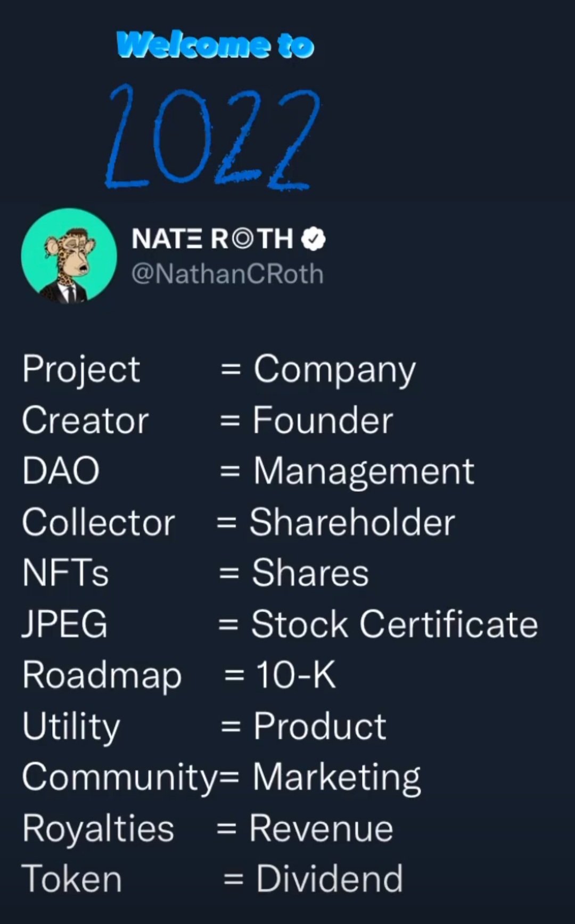Viewport: 575px width, 924px height.
Task: Select the word "Company" in tweet
Action: (334, 369)
